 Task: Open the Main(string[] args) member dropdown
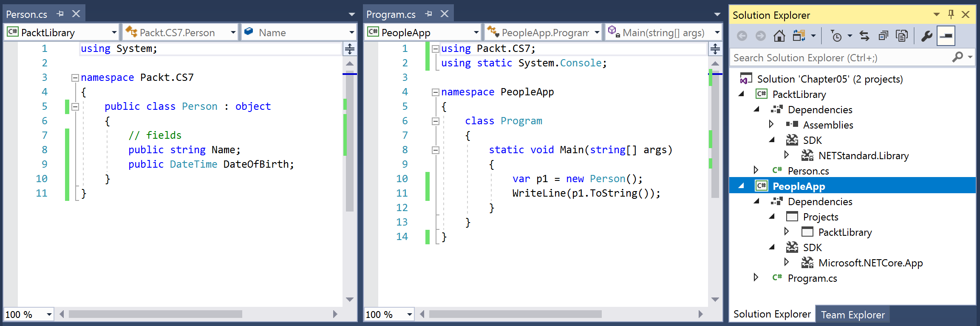[717, 32]
